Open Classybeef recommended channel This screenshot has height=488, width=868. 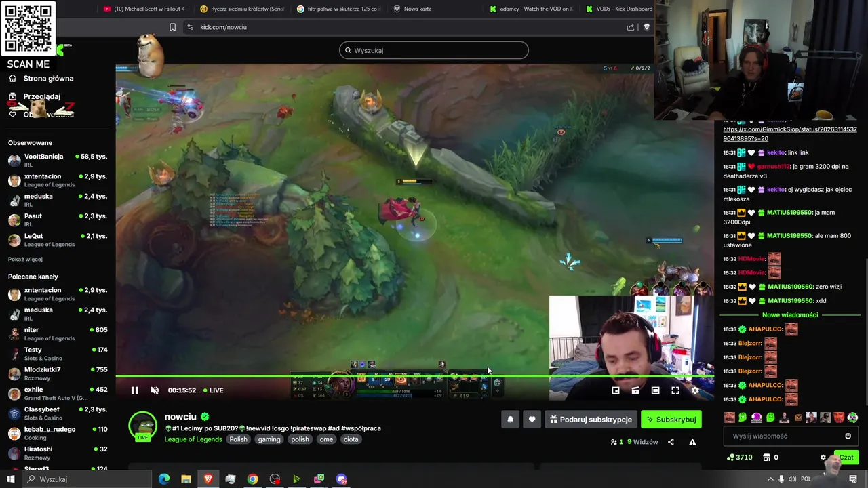pyautogui.click(x=58, y=413)
